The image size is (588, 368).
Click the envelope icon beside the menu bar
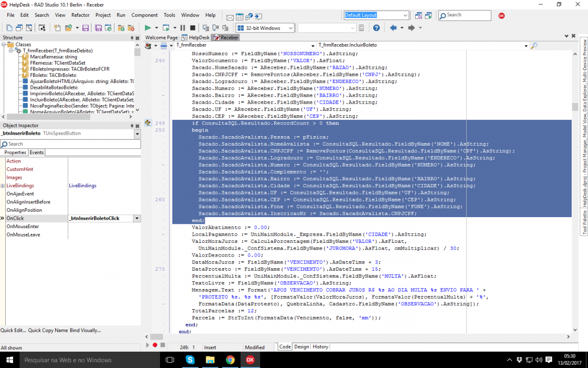click(230, 17)
